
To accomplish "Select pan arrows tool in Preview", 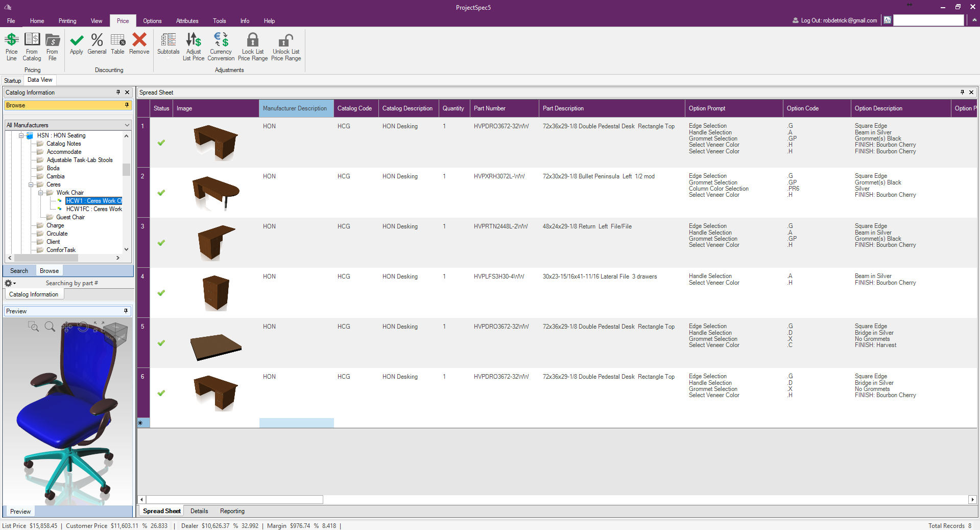I will point(66,327).
